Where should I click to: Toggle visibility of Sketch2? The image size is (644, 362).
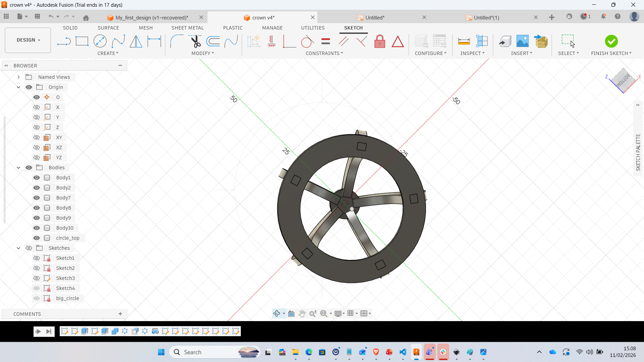tap(37, 268)
